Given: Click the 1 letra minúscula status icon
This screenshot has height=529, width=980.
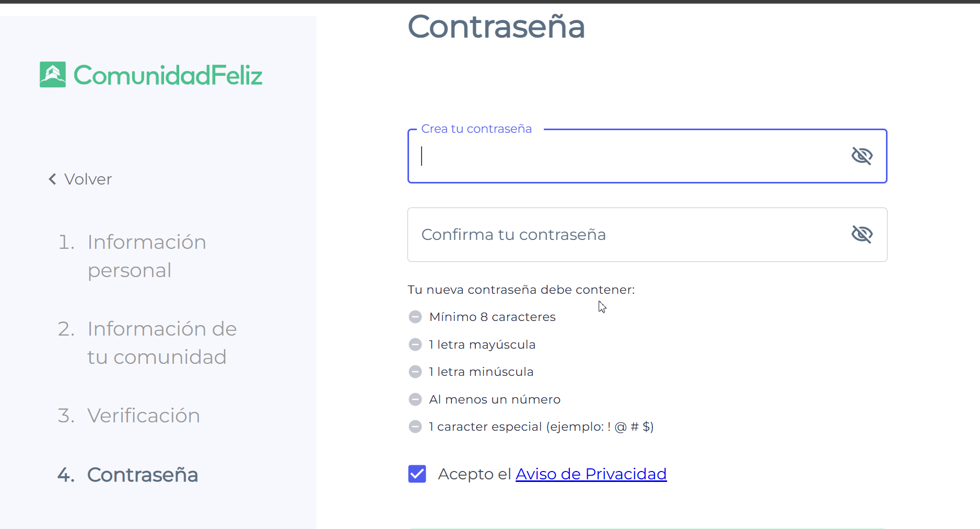Looking at the screenshot, I should 415,372.
